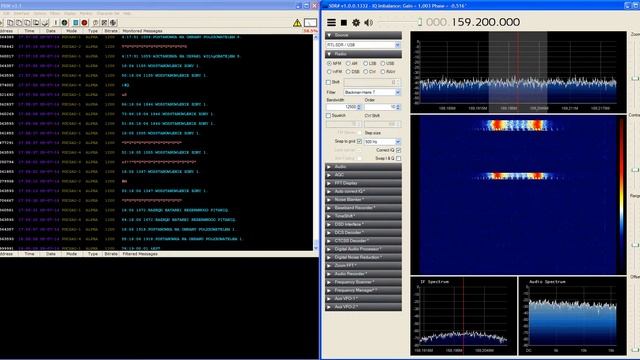Image resolution: width=640 pixels, height=360 pixels.
Task: Click the Bandwidth value field
Action: pyautogui.click(x=341, y=107)
